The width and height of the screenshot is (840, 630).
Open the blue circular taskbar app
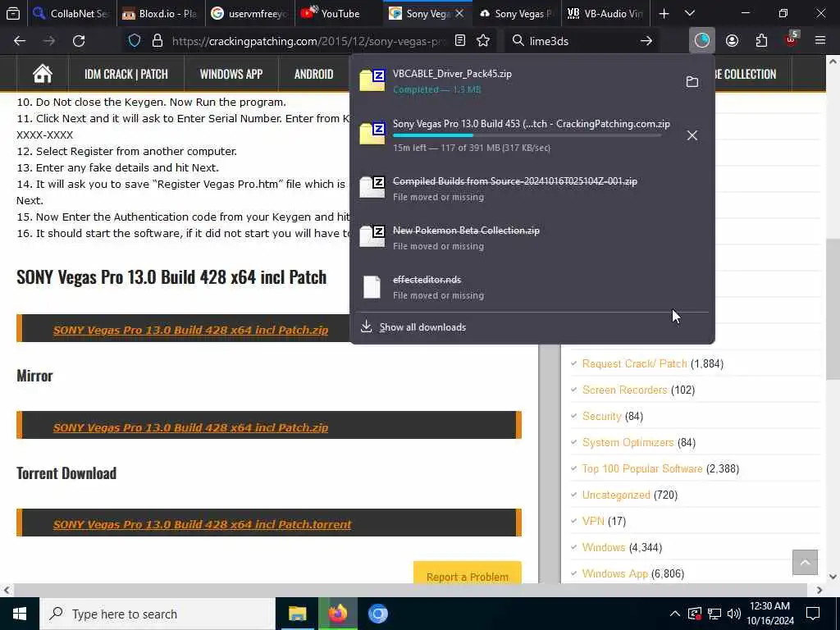(x=378, y=614)
